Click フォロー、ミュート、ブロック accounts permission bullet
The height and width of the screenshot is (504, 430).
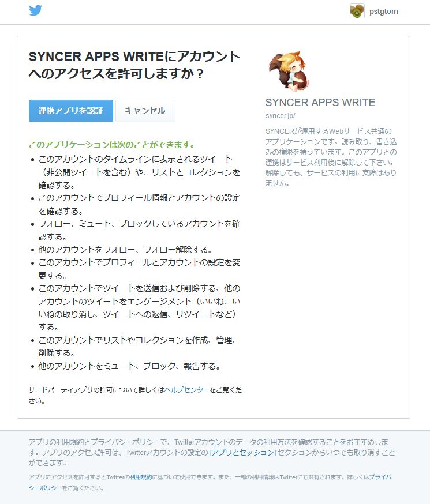[139, 230]
